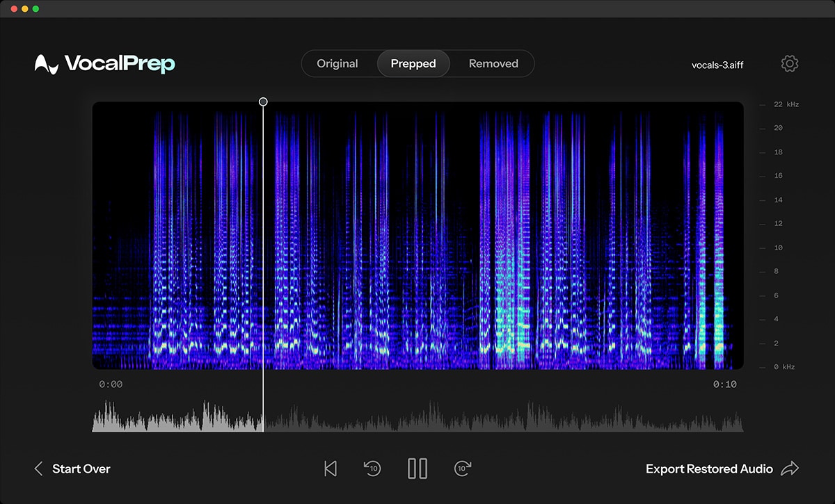Viewport: 835px width, 504px height.
Task: Switch to the Removed audio view
Action: point(493,63)
